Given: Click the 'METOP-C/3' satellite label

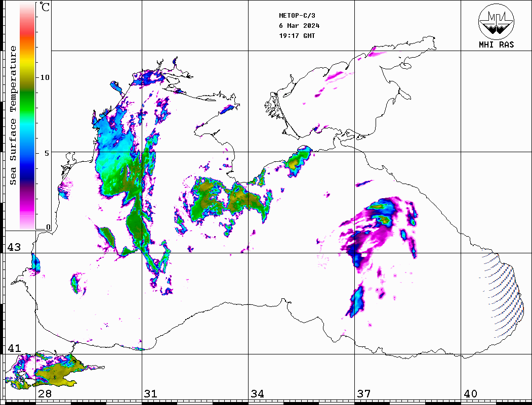Looking at the screenshot, I should pos(297,16).
